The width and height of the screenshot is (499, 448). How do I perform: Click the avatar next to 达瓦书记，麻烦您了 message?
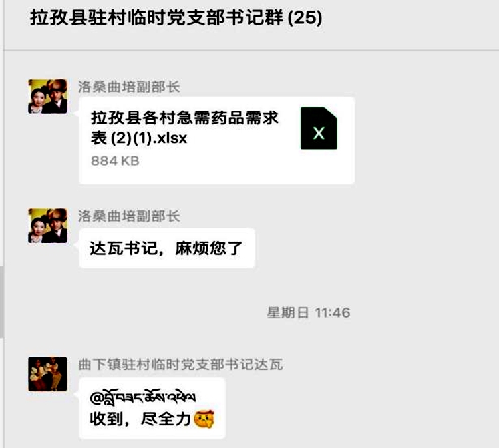pos(47,226)
